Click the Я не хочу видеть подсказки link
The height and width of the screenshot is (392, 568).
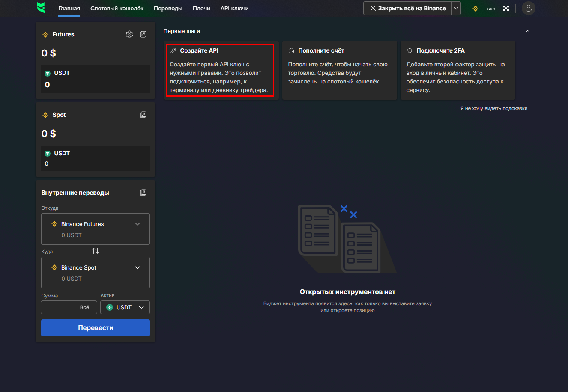[x=494, y=108]
